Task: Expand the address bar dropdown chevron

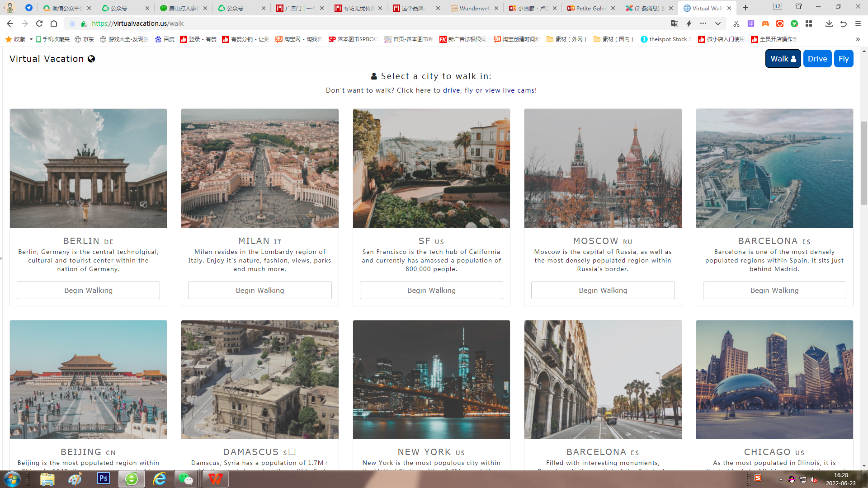Action: click(718, 23)
